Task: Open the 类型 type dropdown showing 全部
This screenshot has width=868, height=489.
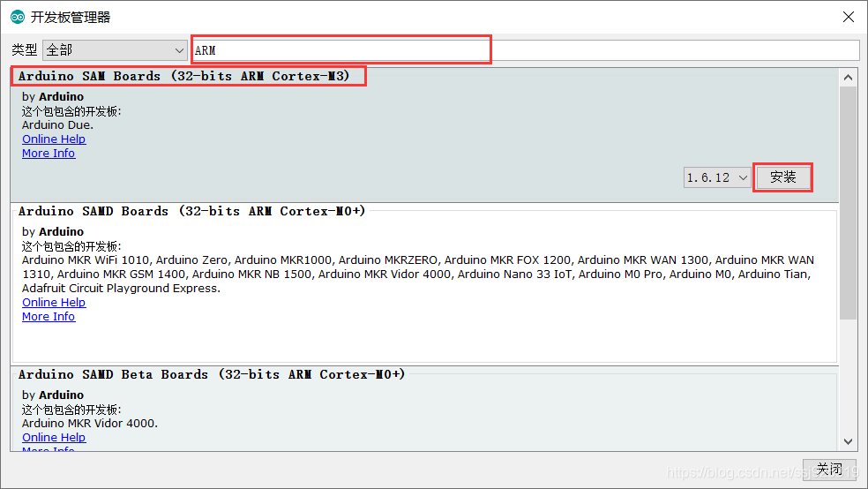Action: coord(115,50)
